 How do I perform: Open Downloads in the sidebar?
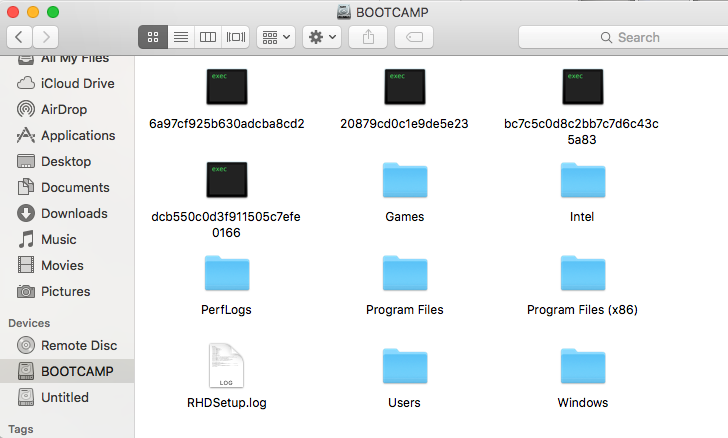[x=67, y=213]
